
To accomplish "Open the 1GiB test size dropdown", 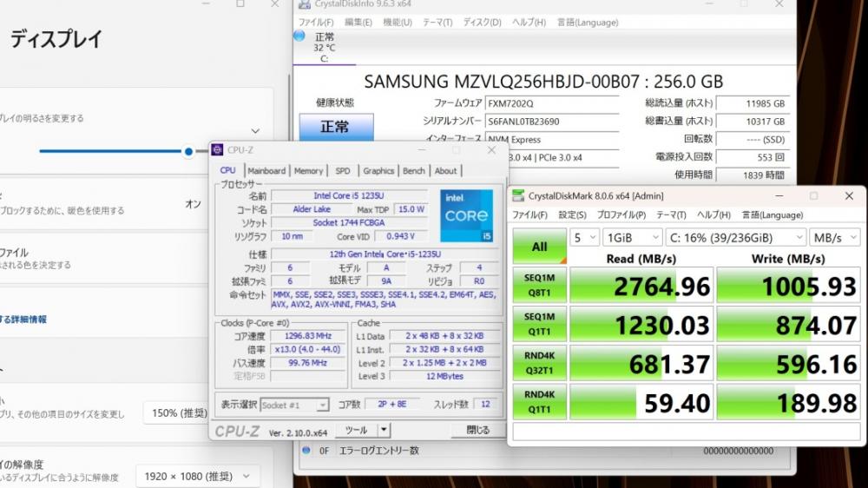I will click(632, 238).
